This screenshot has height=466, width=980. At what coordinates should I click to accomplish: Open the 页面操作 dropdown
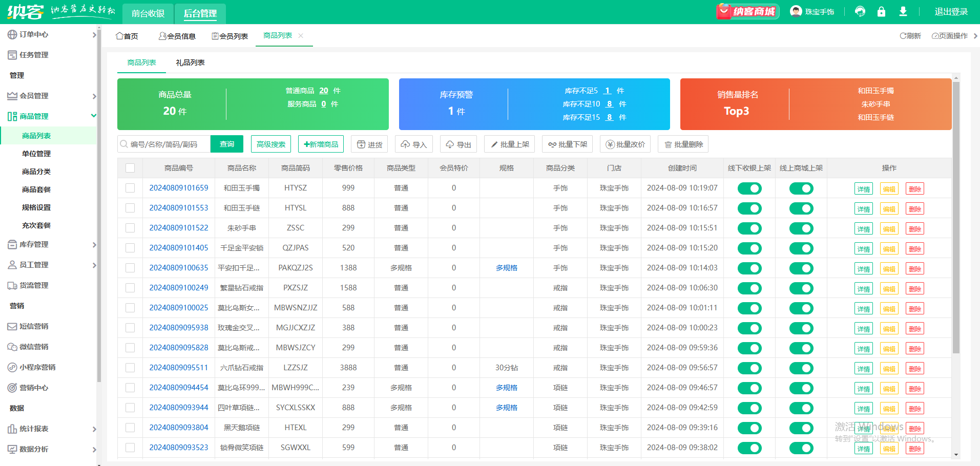pos(950,36)
